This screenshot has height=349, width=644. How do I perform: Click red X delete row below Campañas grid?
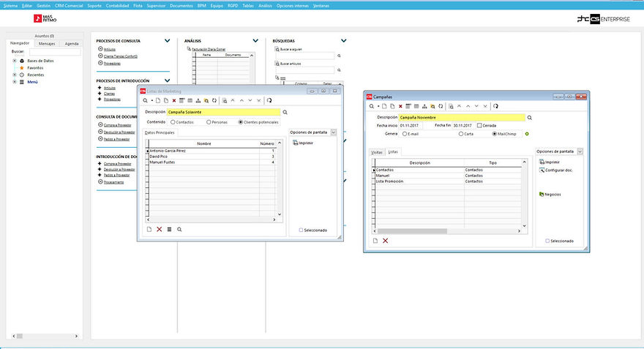point(385,241)
